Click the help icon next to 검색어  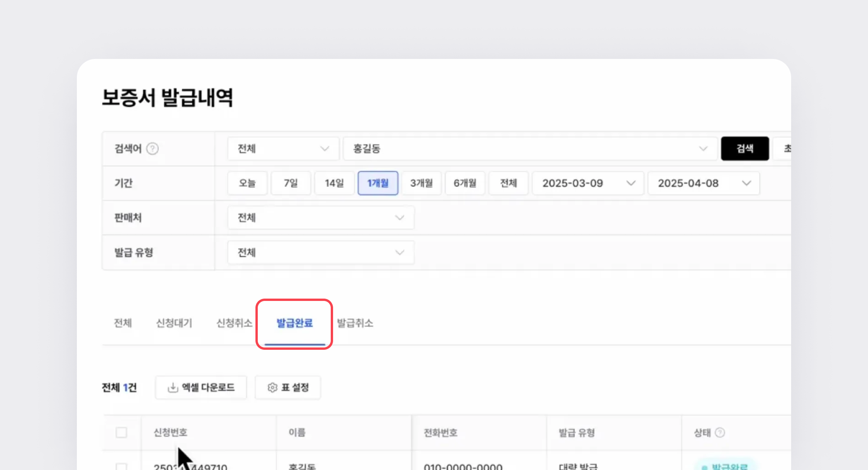(153, 149)
